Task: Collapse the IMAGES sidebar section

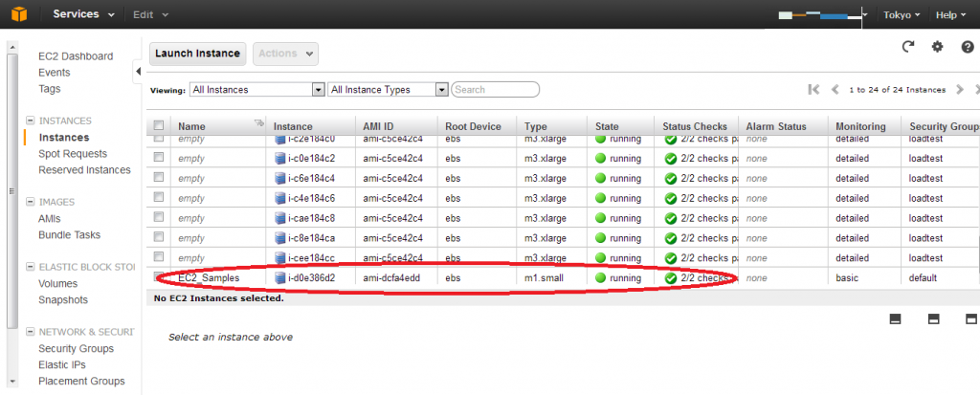Action: (x=30, y=202)
